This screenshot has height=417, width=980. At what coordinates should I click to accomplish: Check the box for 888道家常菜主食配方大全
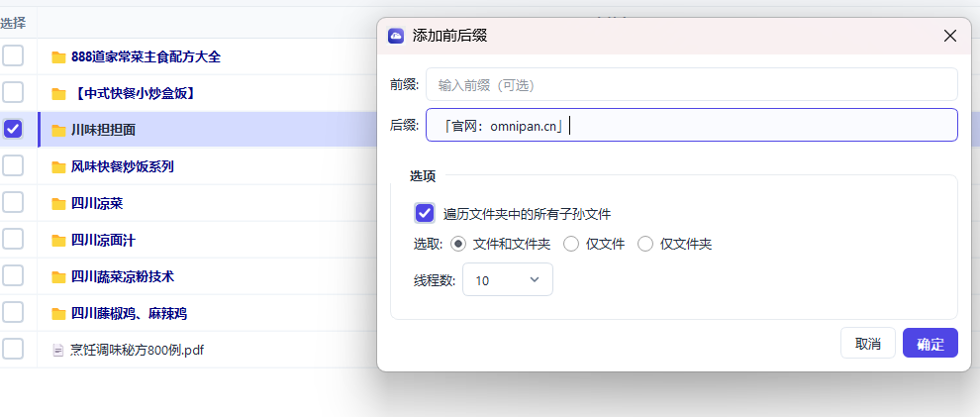(13, 56)
